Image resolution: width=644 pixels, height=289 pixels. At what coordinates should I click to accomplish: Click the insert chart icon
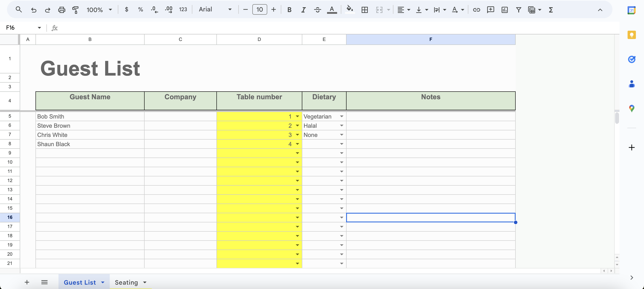(504, 10)
